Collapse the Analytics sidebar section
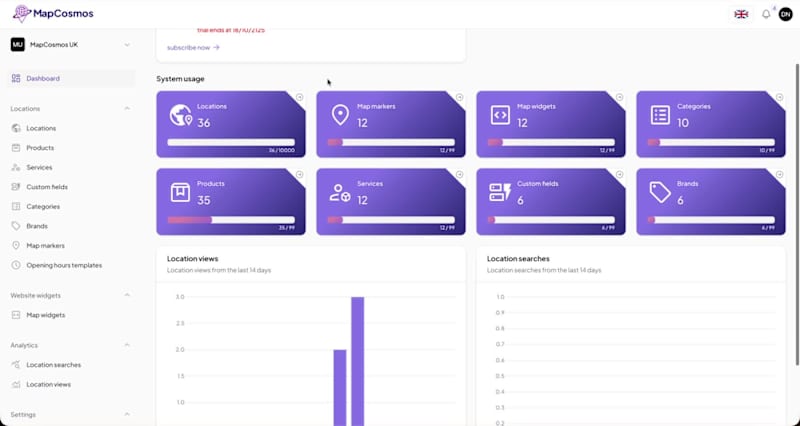The width and height of the screenshot is (800, 426). [x=127, y=345]
